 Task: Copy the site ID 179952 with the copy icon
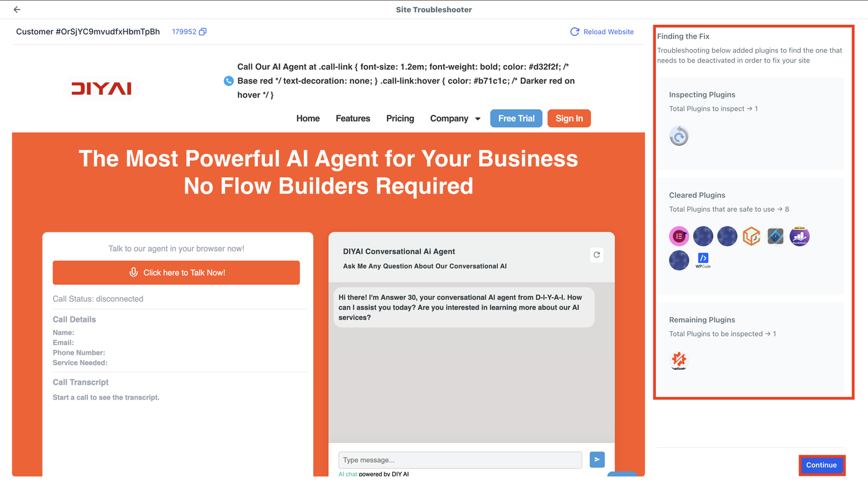203,32
